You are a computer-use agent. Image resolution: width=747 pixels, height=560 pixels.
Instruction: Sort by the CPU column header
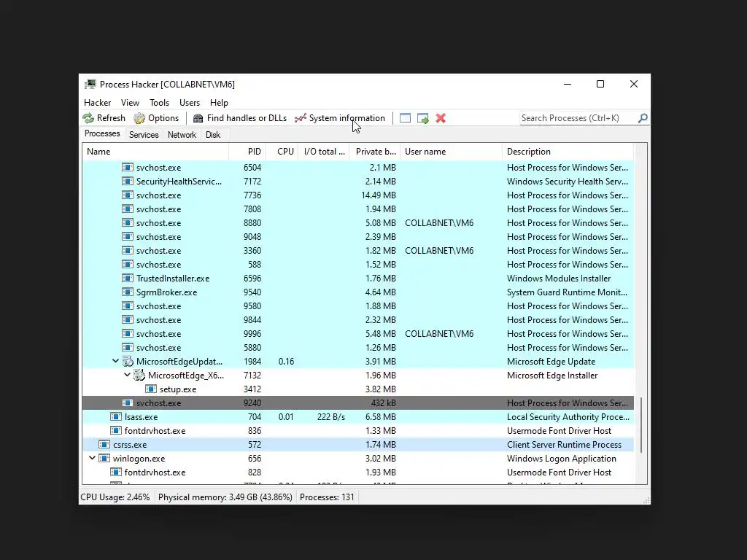[282, 152]
